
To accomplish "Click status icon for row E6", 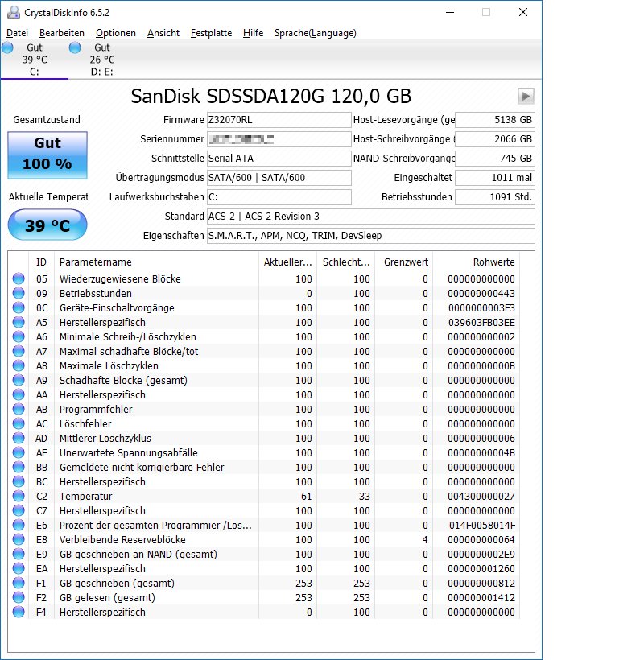I will point(19,525).
